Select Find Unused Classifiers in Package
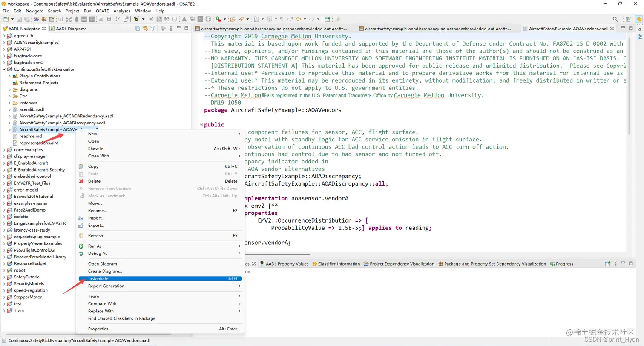Viewport: 644px width, 346px height. [160, 318]
